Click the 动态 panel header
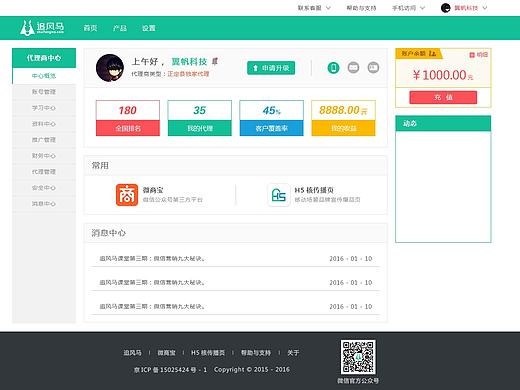 (x=443, y=124)
